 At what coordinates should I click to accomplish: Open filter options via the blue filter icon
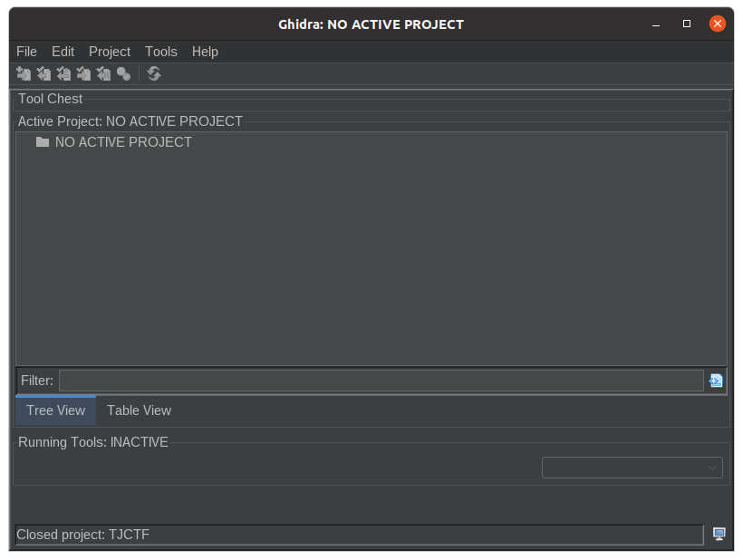715,381
